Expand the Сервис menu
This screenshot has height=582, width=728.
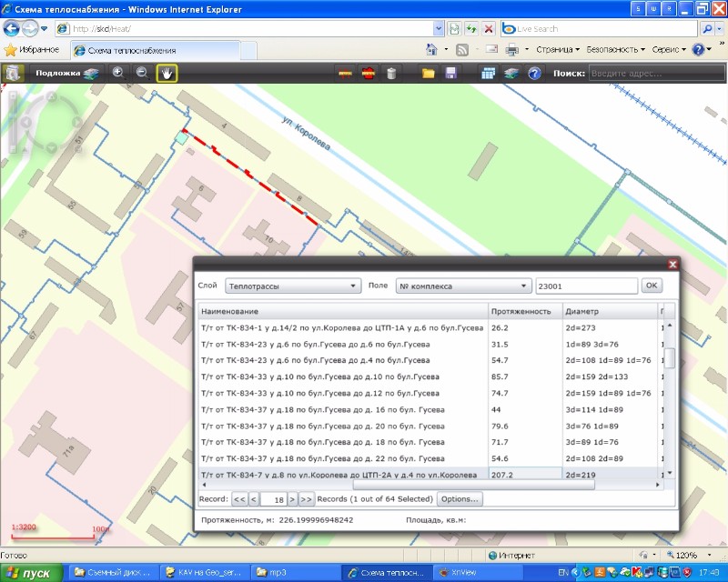[669, 49]
